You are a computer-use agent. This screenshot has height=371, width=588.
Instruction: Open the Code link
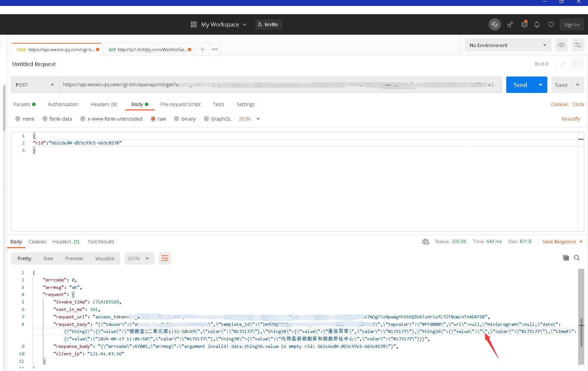578,104
